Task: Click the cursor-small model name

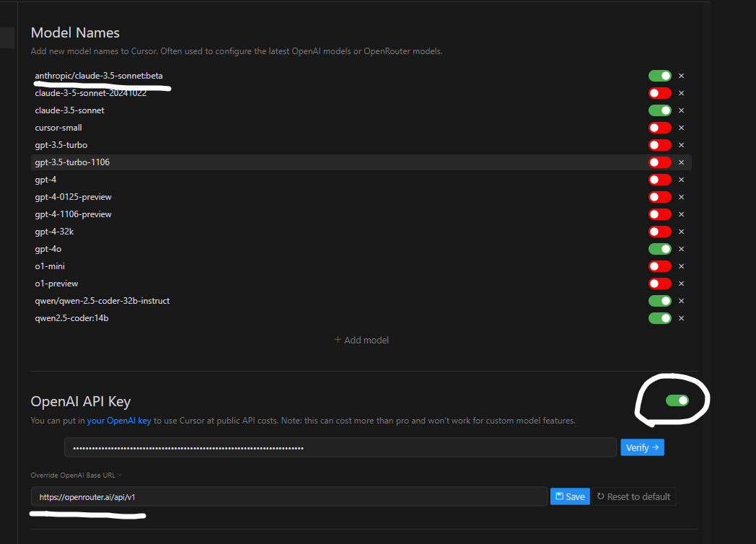Action: (58, 128)
